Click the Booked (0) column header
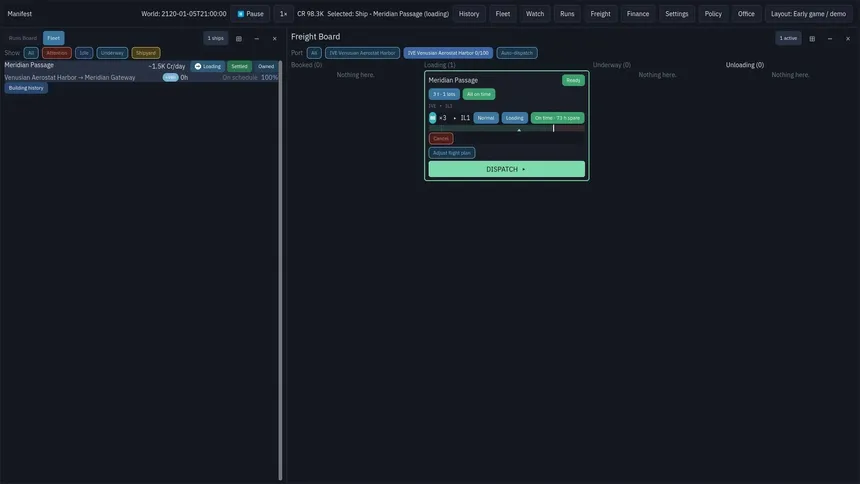This screenshot has width=860, height=484. 307,65
